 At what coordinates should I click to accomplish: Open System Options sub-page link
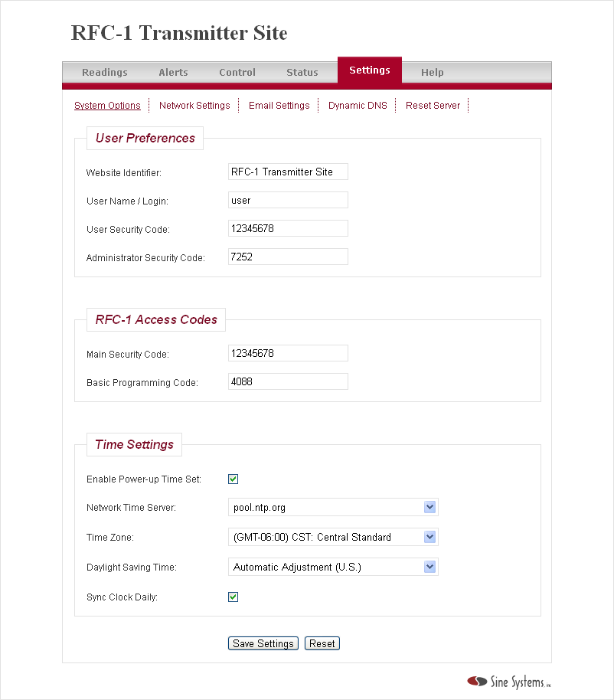coord(107,106)
